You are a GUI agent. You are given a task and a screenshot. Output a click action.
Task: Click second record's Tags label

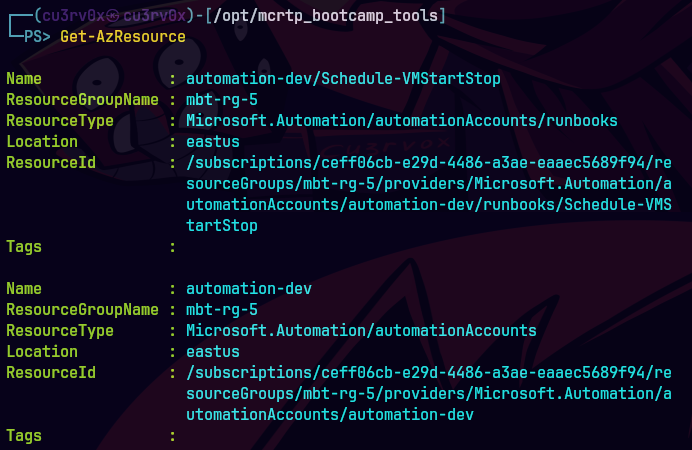pyautogui.click(x=24, y=436)
